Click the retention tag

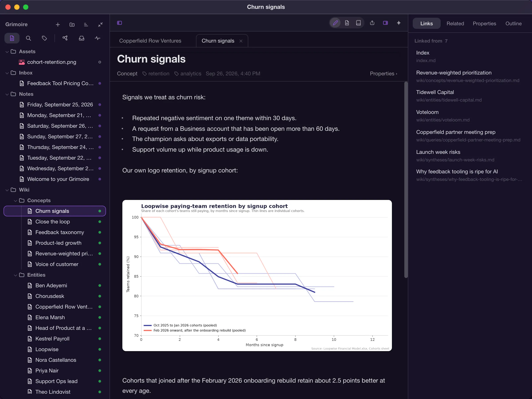tap(156, 74)
